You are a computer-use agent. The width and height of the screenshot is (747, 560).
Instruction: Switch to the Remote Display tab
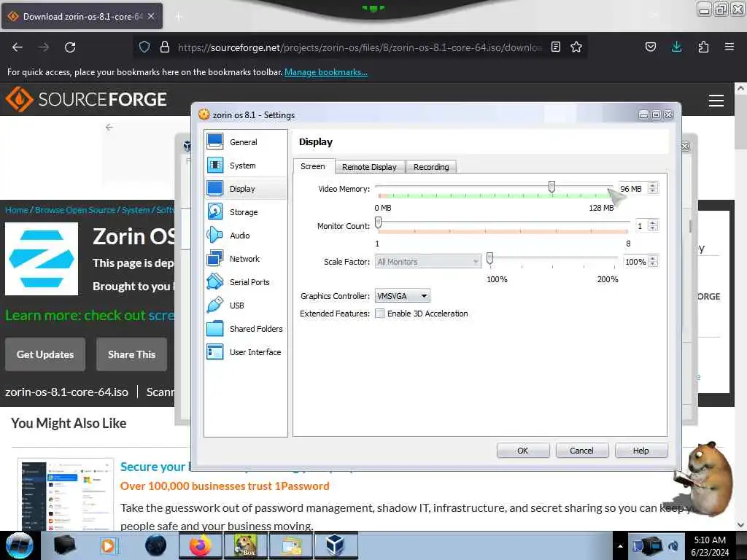click(x=369, y=167)
